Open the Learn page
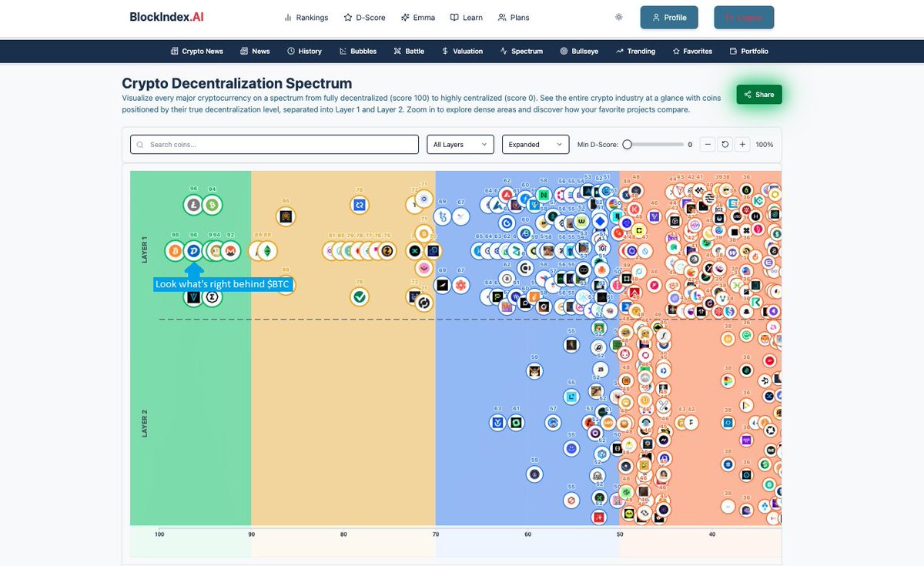Image resolution: width=924 pixels, height=566 pixels. pos(467,17)
